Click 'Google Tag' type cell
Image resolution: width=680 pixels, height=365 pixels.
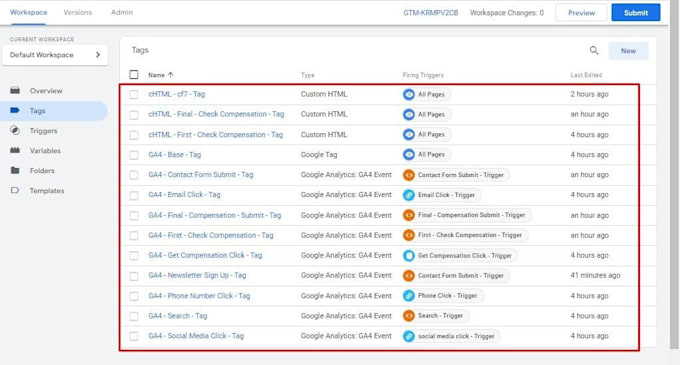click(319, 154)
